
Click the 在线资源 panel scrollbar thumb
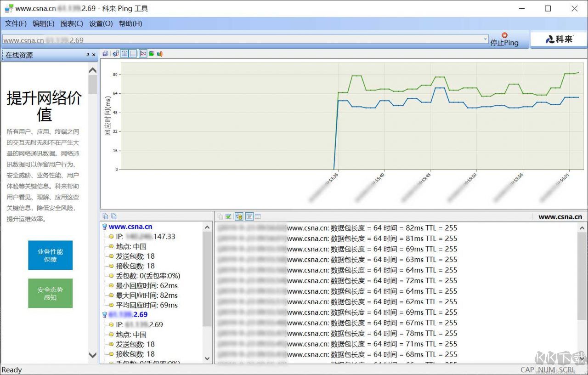tap(92, 85)
